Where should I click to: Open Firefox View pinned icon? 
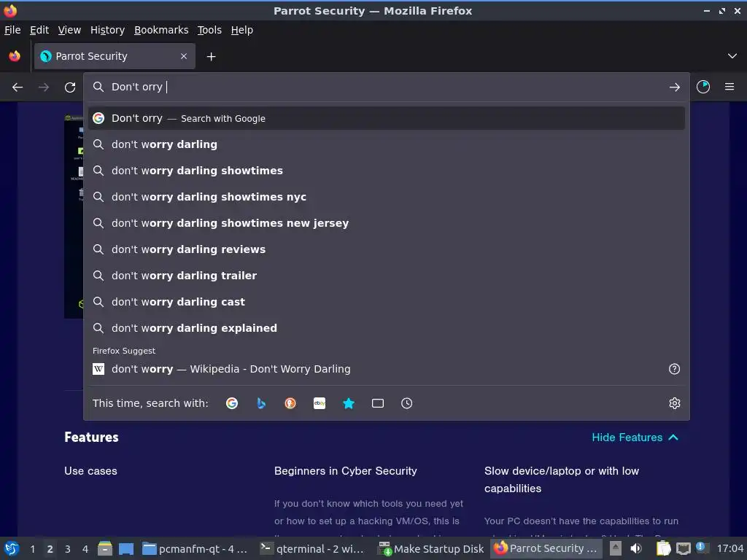[x=15, y=56]
